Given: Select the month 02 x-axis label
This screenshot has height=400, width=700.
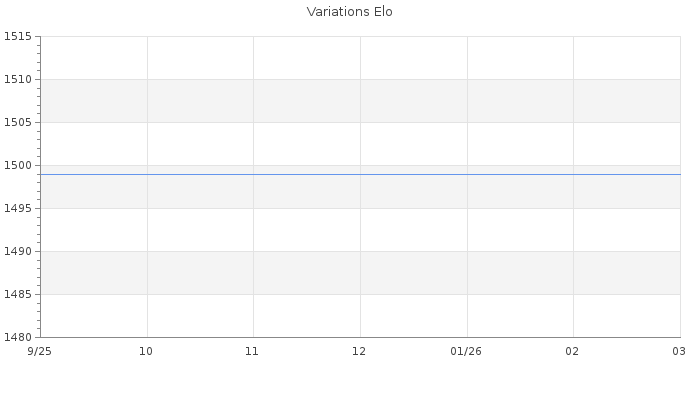Looking at the screenshot, I should (572, 352).
